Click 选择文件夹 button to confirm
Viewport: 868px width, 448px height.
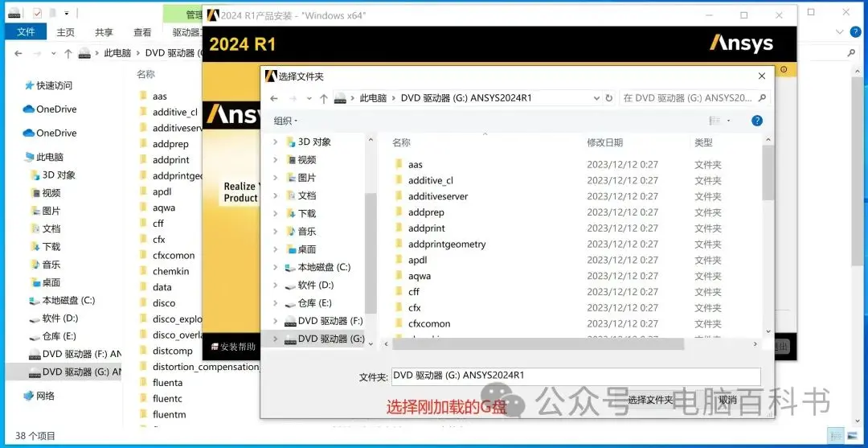click(x=650, y=400)
